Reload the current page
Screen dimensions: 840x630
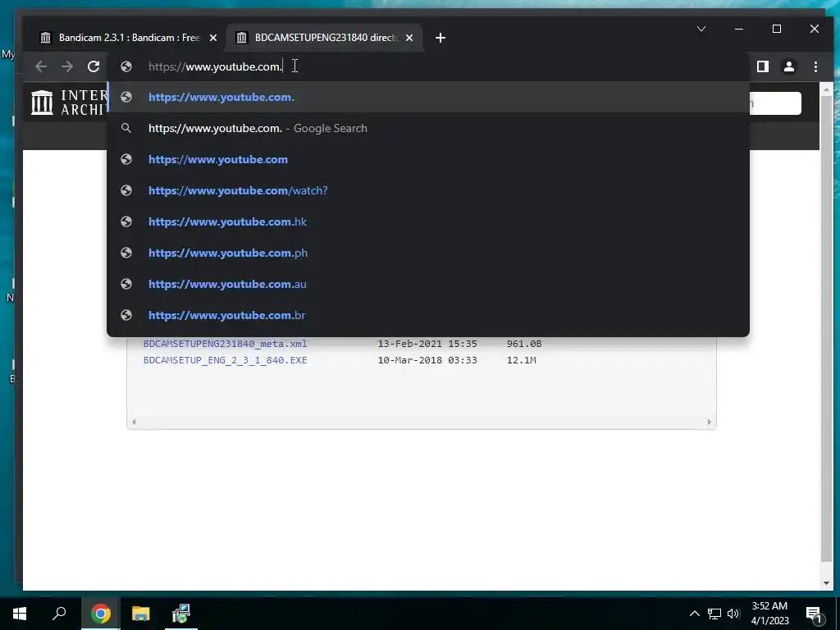(94, 66)
